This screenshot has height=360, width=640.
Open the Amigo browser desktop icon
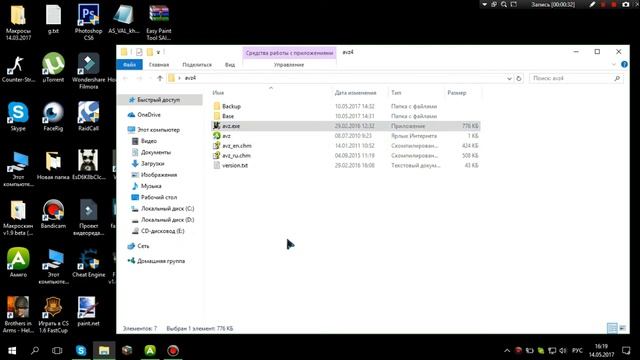click(x=18, y=262)
